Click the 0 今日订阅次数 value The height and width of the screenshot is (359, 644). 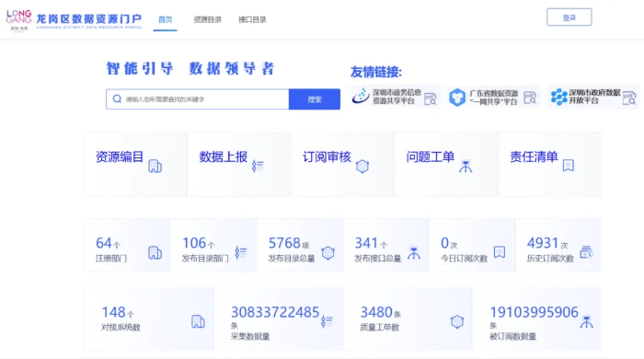[444, 243]
